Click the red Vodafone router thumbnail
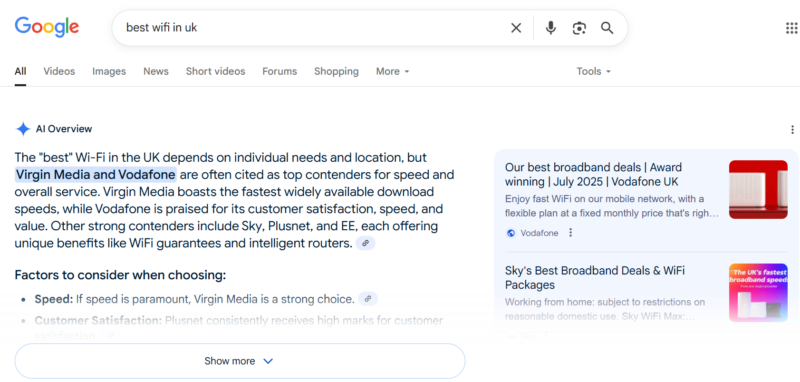The image size is (800, 382). [x=758, y=190]
